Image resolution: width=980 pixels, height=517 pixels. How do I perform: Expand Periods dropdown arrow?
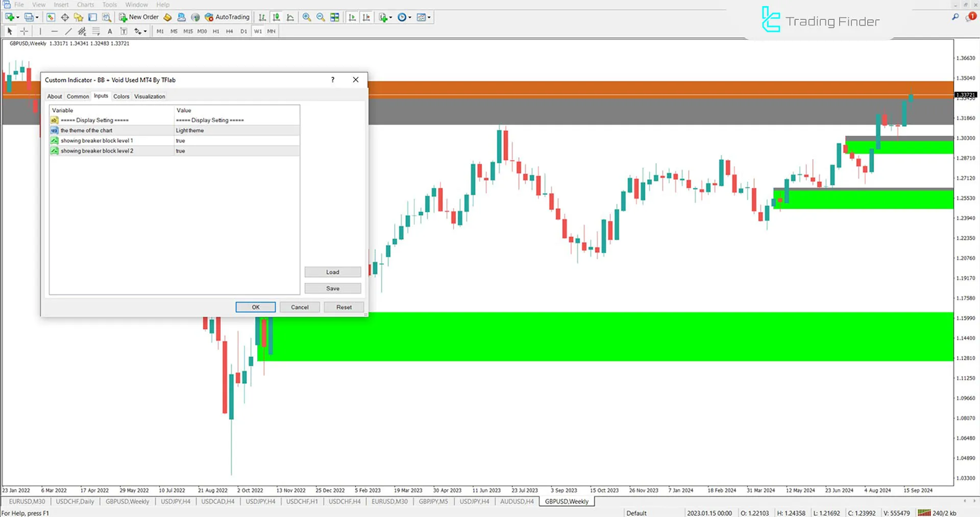tap(410, 17)
